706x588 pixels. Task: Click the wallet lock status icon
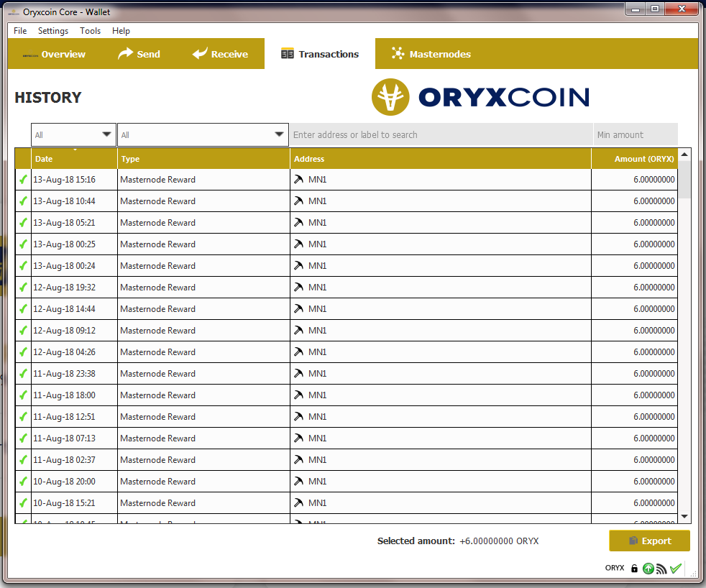(x=634, y=568)
